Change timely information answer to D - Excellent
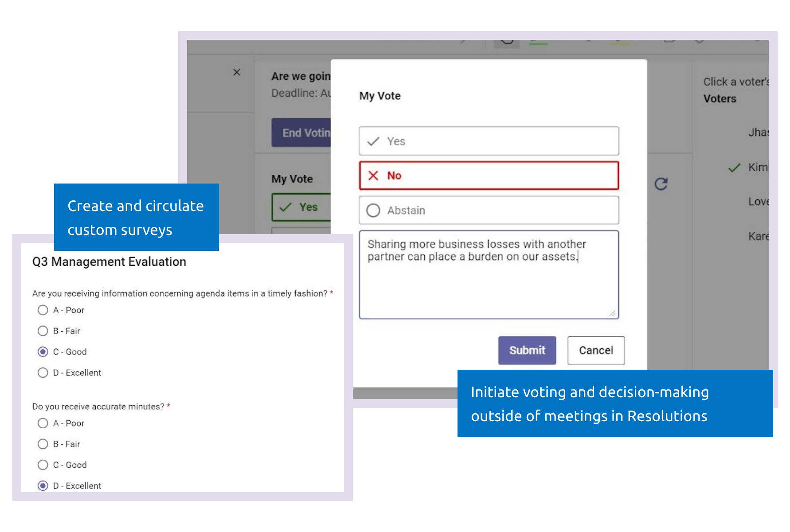This screenshot has height=532, width=790. coord(43,372)
